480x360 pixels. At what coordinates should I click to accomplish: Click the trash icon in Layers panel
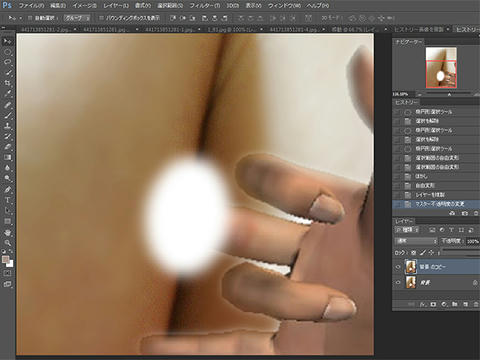point(476,304)
